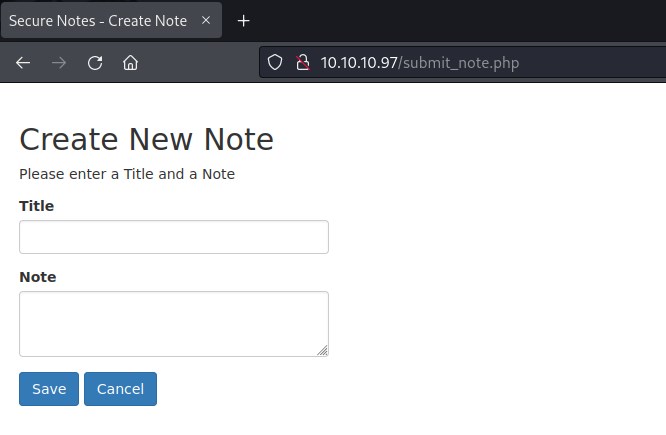The image size is (666, 435).
Task: Open a new tab with plus button
Action: [243, 20]
